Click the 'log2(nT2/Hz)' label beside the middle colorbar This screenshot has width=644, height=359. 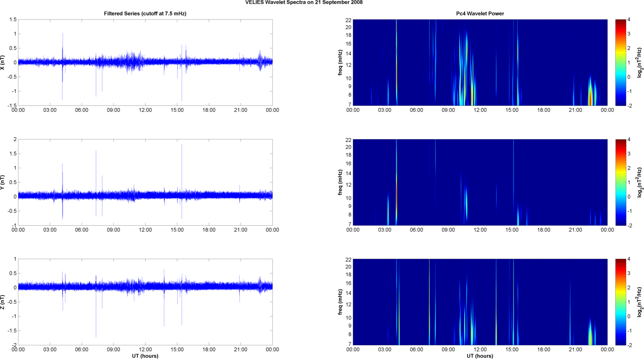[x=640, y=182]
